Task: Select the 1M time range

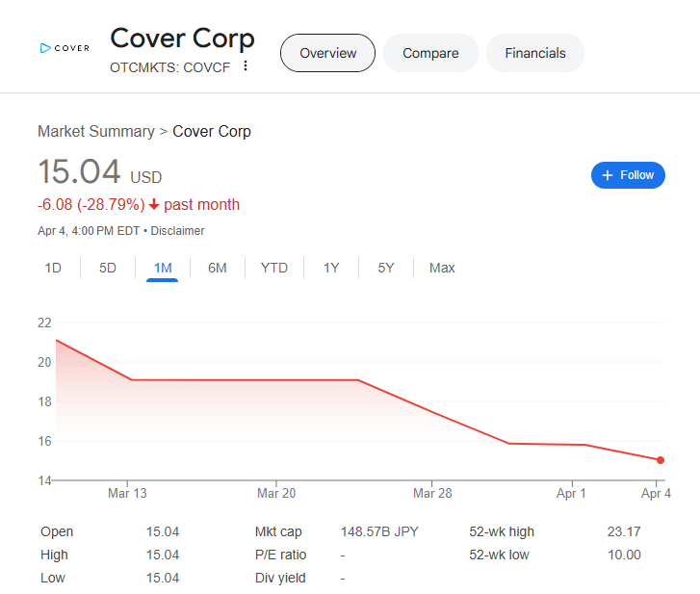Action: [163, 268]
